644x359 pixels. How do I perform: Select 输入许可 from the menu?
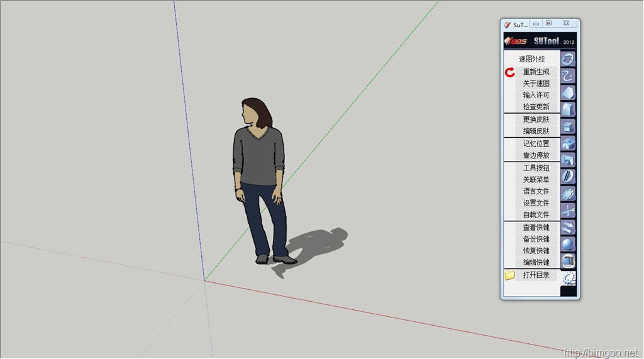pos(536,95)
